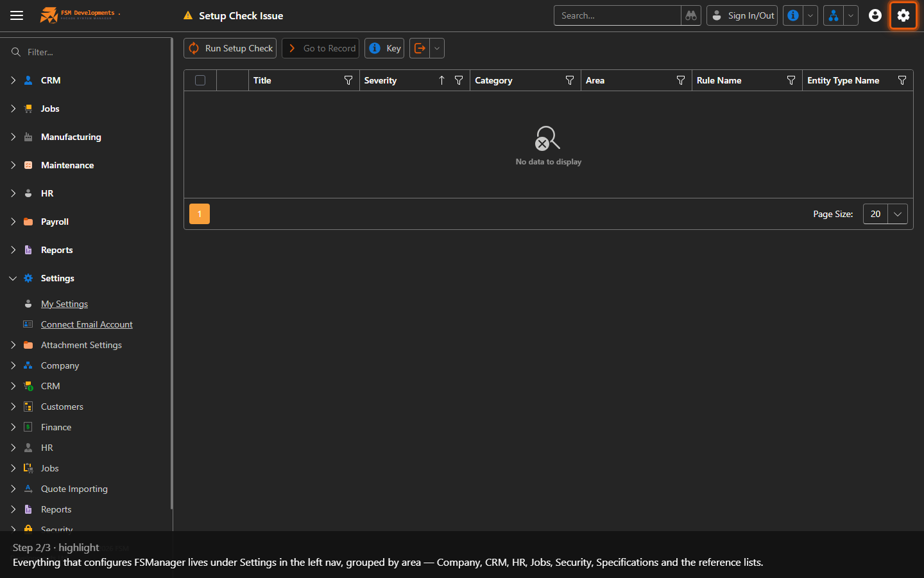
Task: Tick the select-all checkbox in grid header
Action: click(200, 80)
